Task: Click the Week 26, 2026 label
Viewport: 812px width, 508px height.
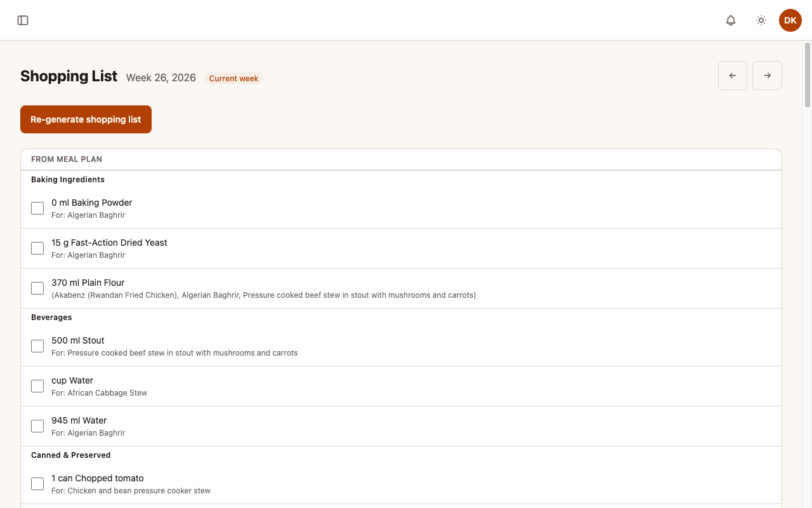Action: coord(161,78)
